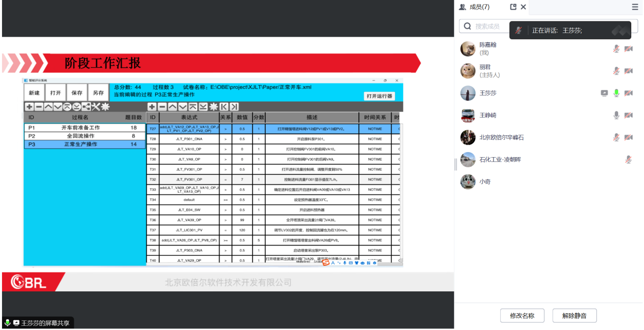
Task: Click 王莎莎's green microphone icon
Action: 616,93
